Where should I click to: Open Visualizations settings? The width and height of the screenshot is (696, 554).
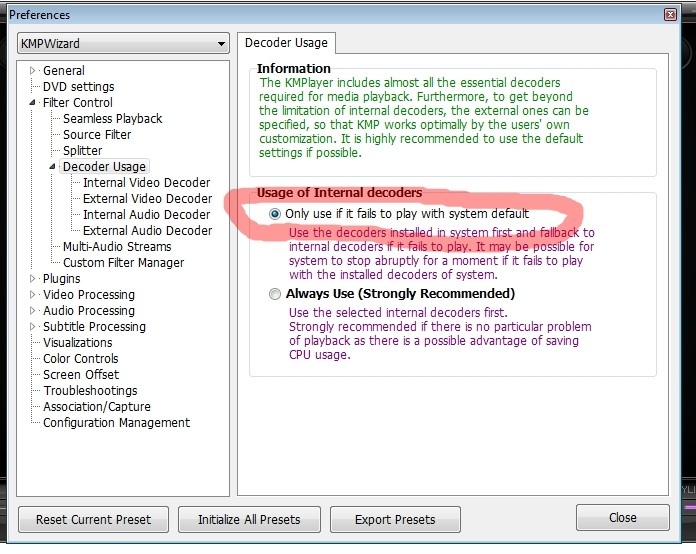point(78,342)
